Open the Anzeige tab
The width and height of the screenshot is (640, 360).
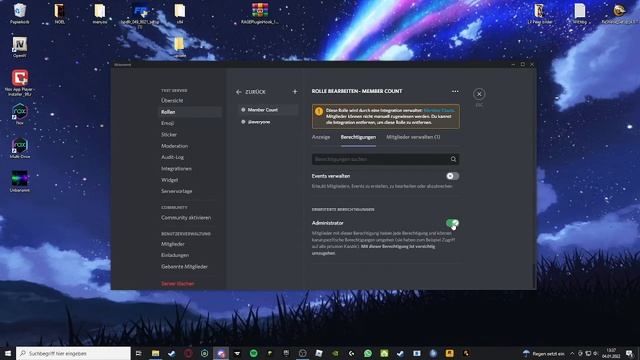(x=321, y=137)
